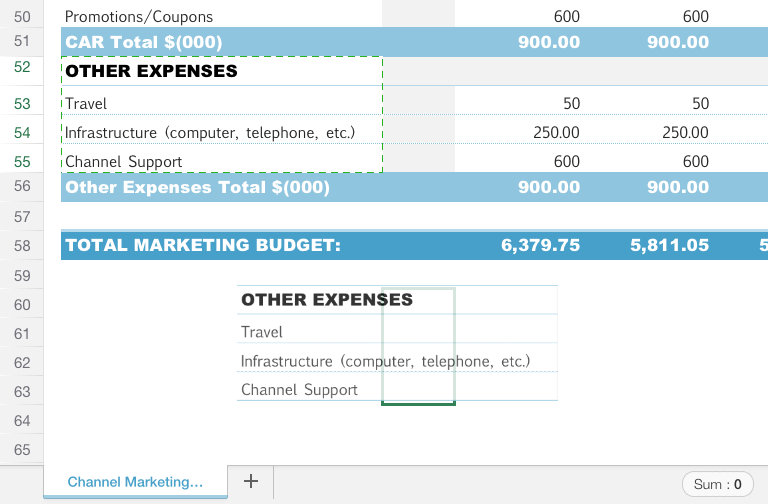The height and width of the screenshot is (504, 768).
Task: Select the 6,379.75 total budget value
Action: click(540, 245)
